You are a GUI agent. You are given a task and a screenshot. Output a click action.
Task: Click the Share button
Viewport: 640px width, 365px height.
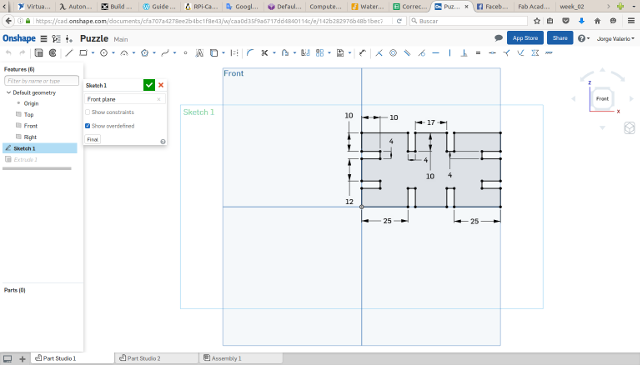click(x=560, y=38)
